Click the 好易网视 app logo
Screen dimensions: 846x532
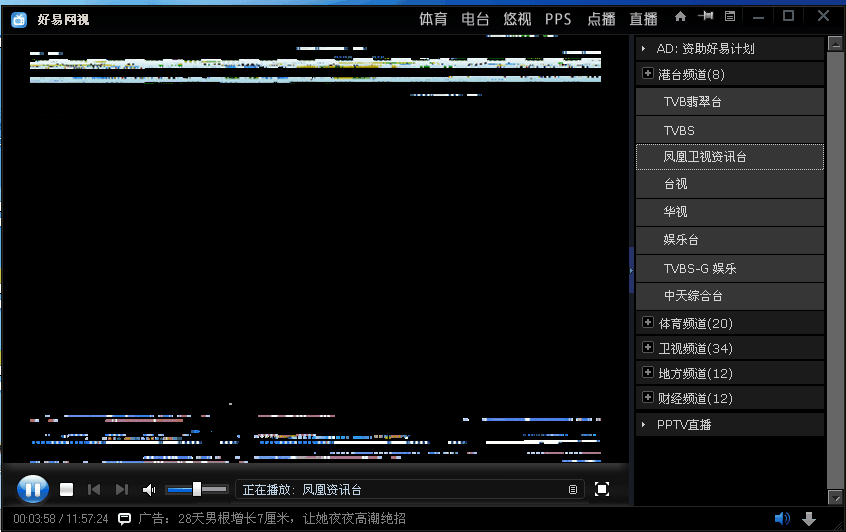pyautogui.click(x=19, y=20)
